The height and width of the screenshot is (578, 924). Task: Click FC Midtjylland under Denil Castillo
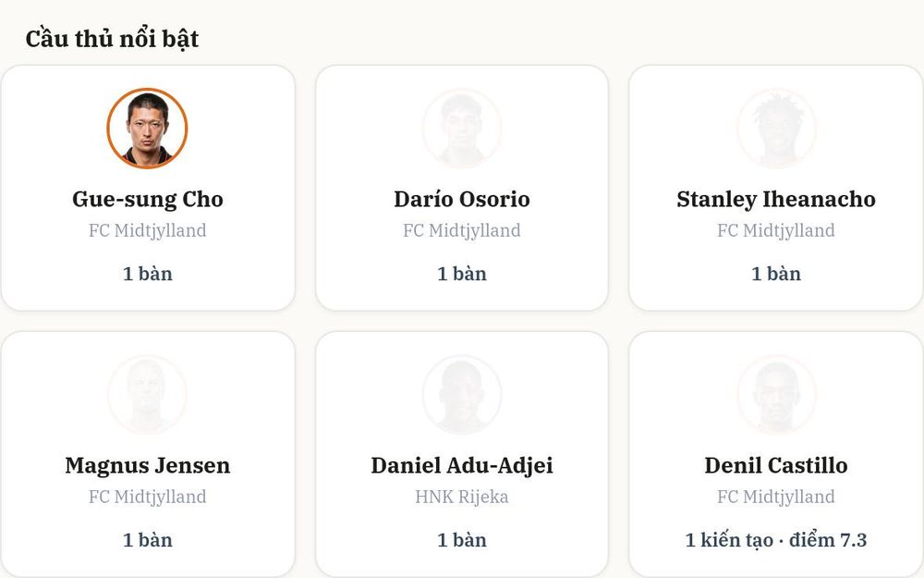776,497
